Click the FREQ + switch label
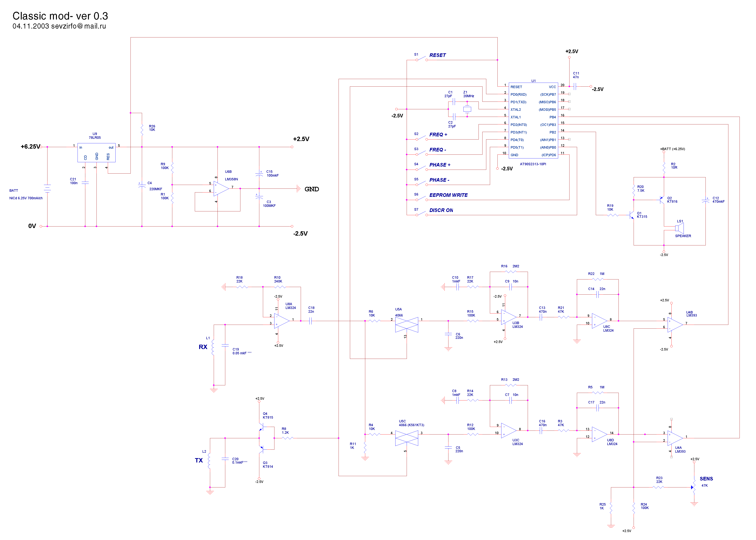This screenshot has height=540, width=756. 438,135
